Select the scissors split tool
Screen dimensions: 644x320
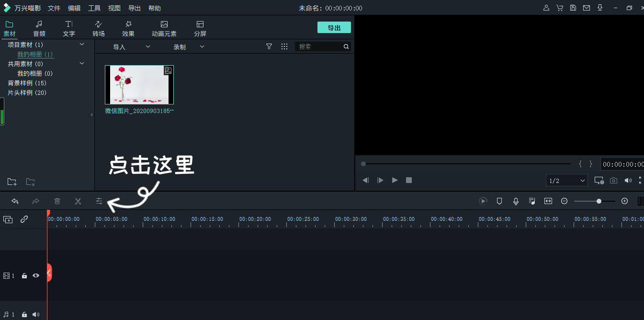[x=78, y=201]
